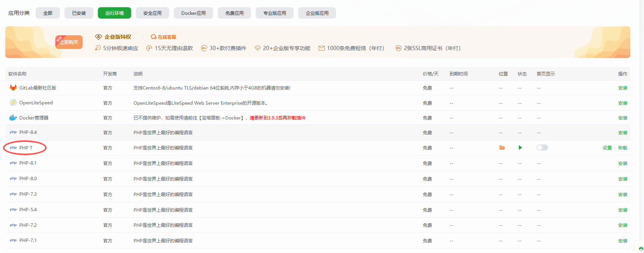Uninstall the installed PHP via 卸载

tap(622, 148)
